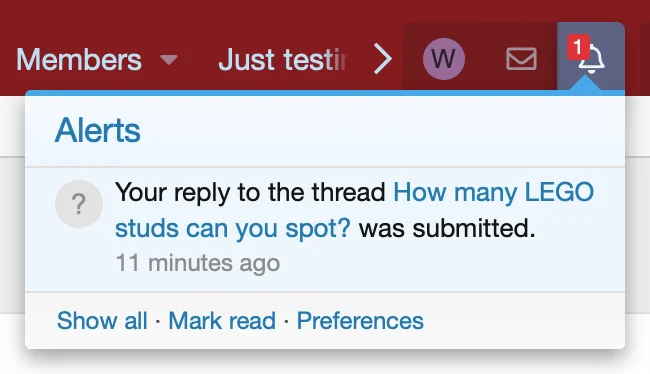Open the alerts bell icon
The image size is (650, 374).
coord(591,58)
